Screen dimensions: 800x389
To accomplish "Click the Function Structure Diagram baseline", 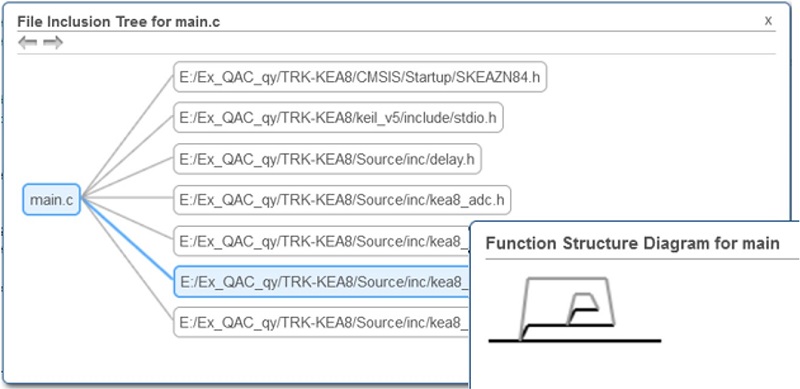I will [574, 341].
